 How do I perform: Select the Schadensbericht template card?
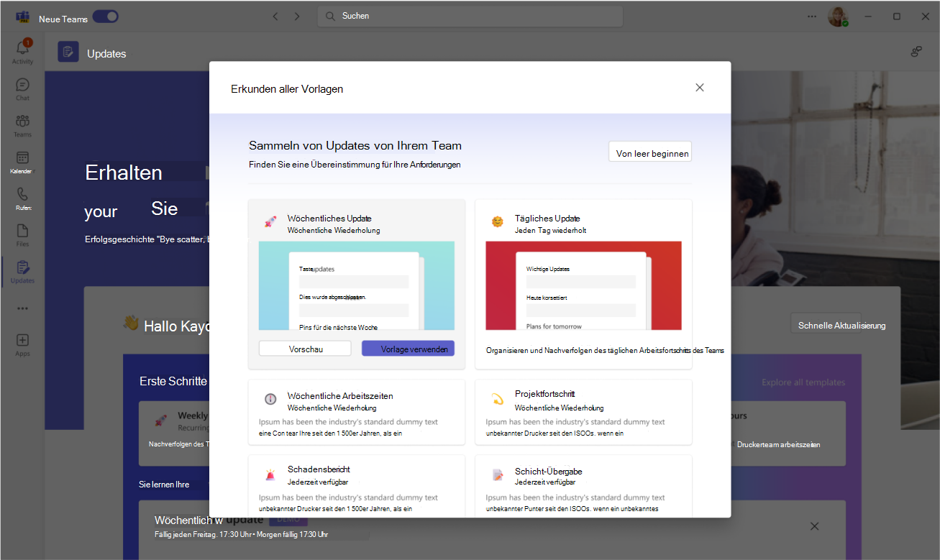point(357,486)
